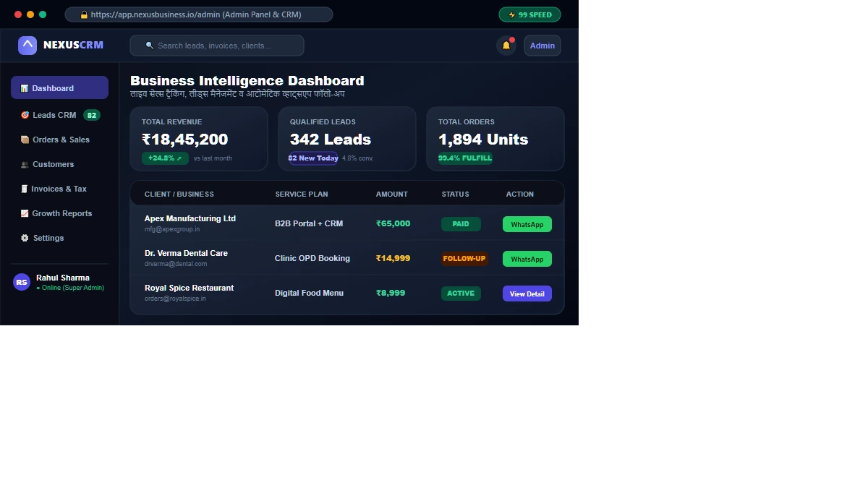The width and height of the screenshot is (868, 488).
Task: Click the FOLLOW-UP status badge
Action: (x=464, y=259)
